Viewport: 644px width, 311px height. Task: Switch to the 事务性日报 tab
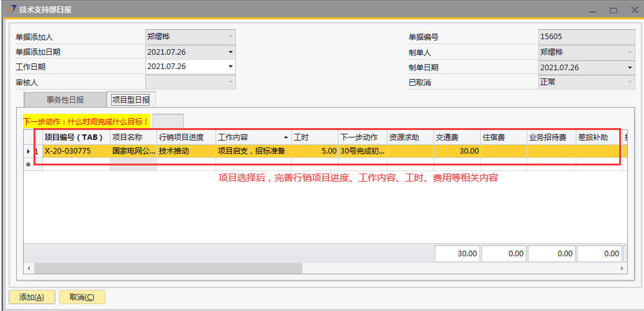[x=65, y=100]
